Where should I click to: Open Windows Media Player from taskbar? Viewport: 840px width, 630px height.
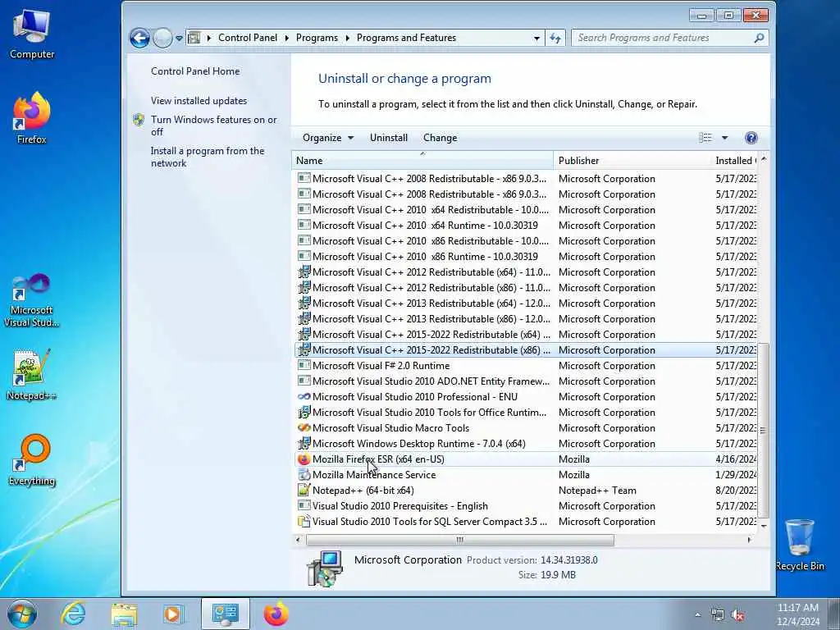(173, 614)
